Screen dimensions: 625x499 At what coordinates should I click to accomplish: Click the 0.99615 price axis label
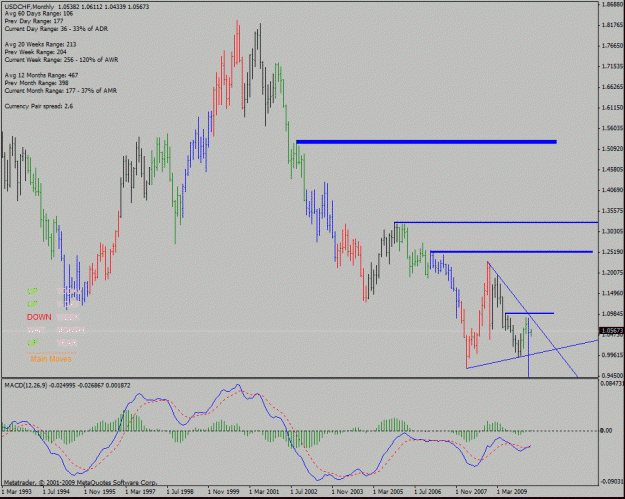[x=613, y=355]
